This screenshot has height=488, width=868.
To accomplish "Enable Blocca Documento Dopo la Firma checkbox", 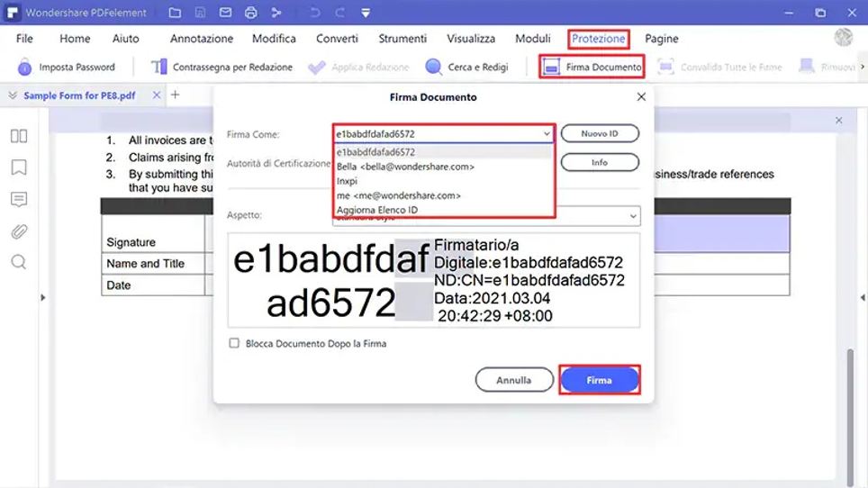I will [x=234, y=343].
